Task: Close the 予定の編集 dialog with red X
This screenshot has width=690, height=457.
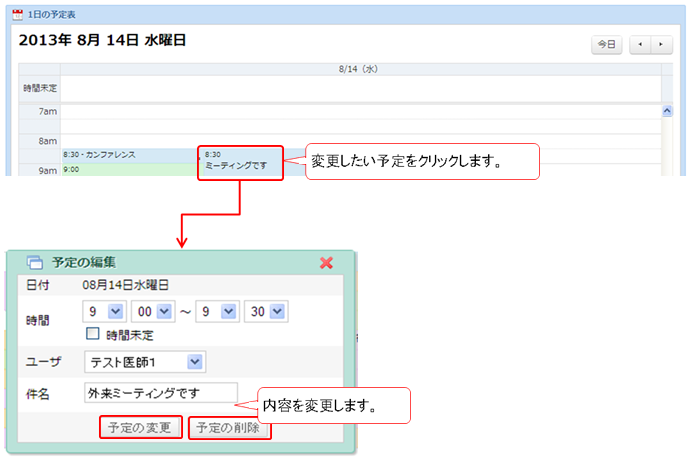Action: click(326, 262)
